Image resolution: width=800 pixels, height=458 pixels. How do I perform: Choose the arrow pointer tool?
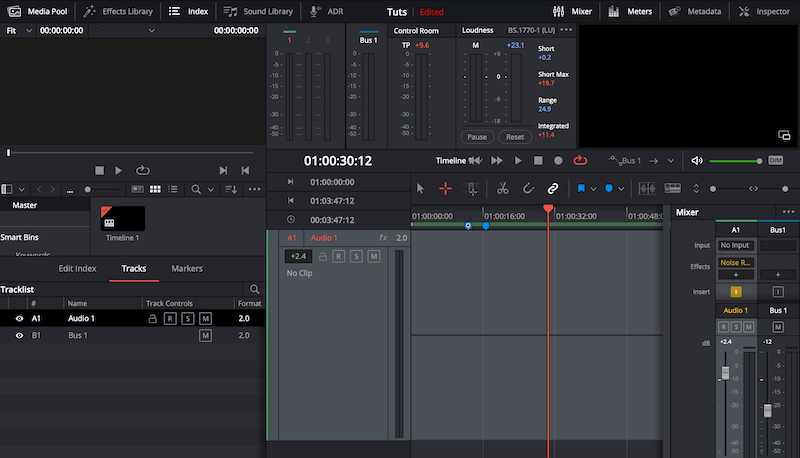click(420, 188)
